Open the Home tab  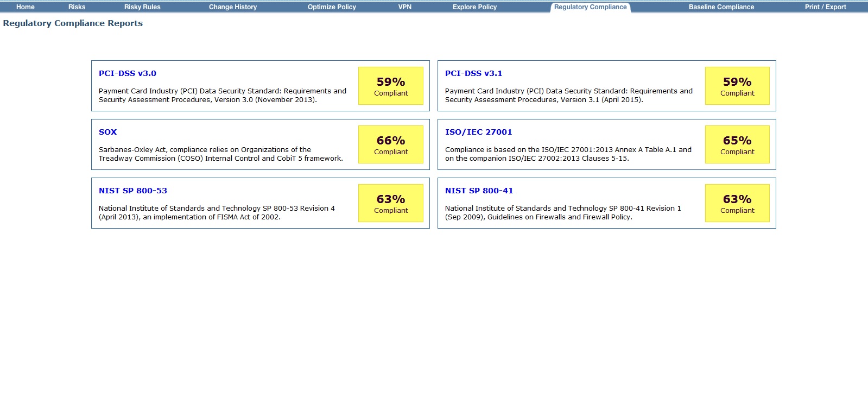pyautogui.click(x=25, y=7)
